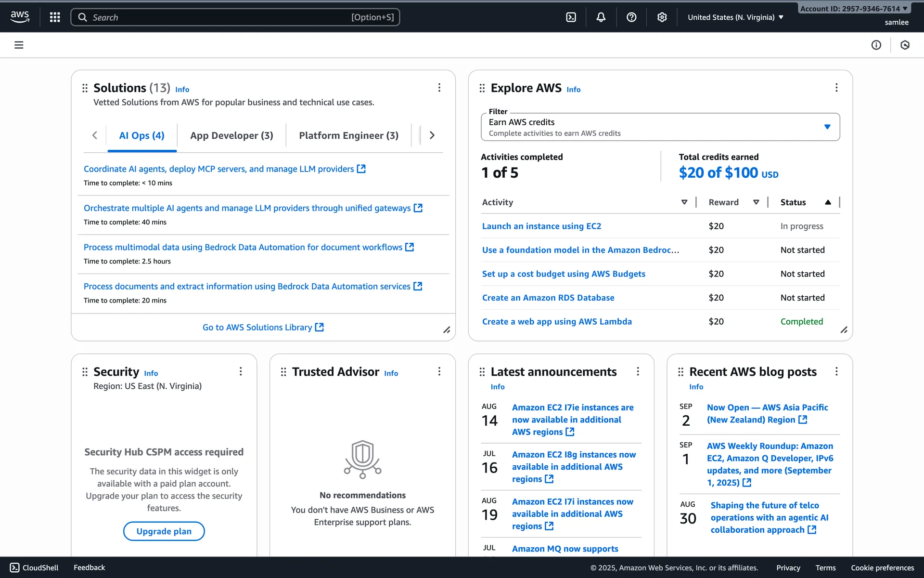Viewport: 924px width, 578px height.
Task: Expand the hamburger side navigation menu
Action: (19, 45)
